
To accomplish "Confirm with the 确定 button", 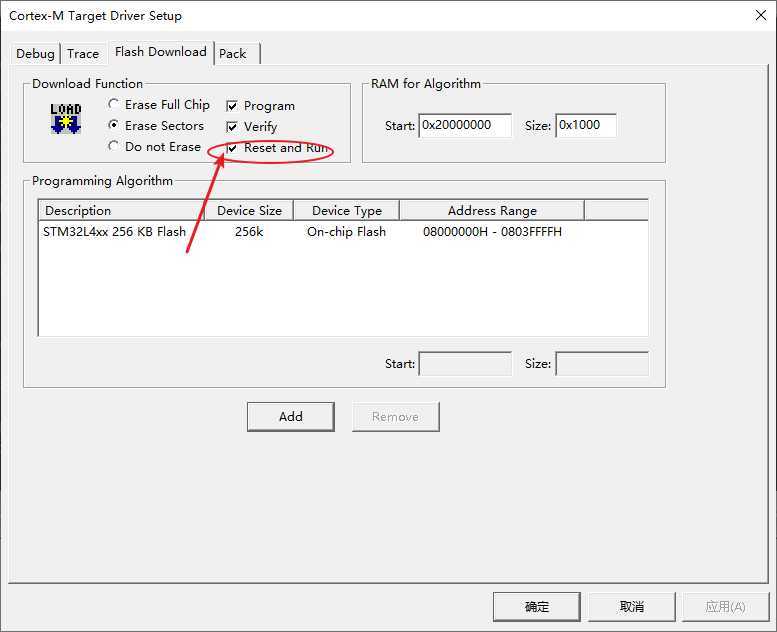I will click(537, 606).
